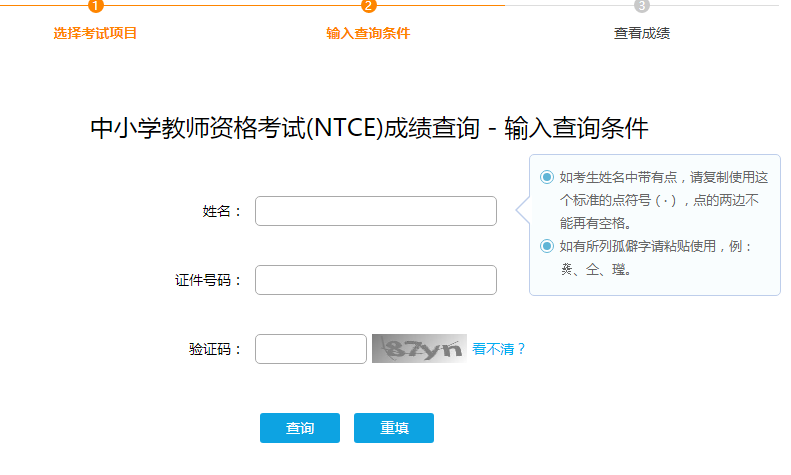The width and height of the screenshot is (791, 475).
Task: Click the rare-character example text 龑、仝、瑆
Action: coord(595,269)
